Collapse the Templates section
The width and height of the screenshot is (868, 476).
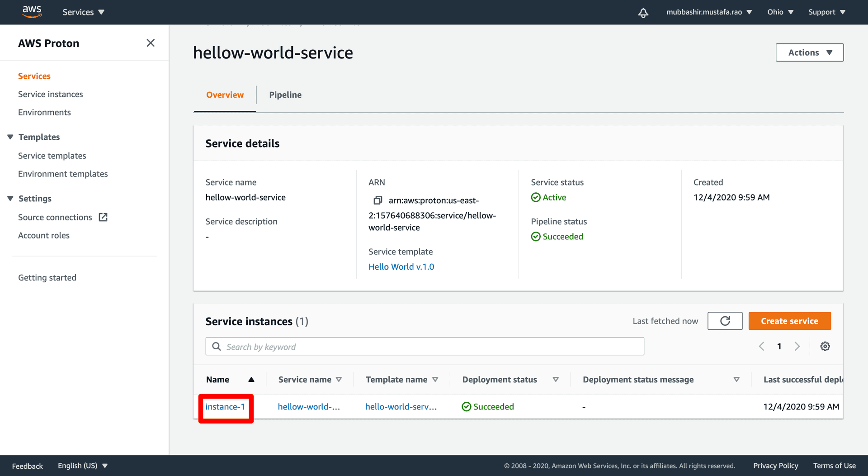click(x=10, y=137)
